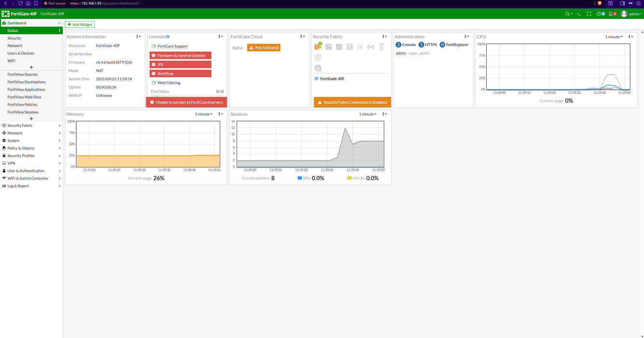Click the FortiGate-40F link in Security Fabric
The width and height of the screenshot is (644, 338).
(332, 79)
